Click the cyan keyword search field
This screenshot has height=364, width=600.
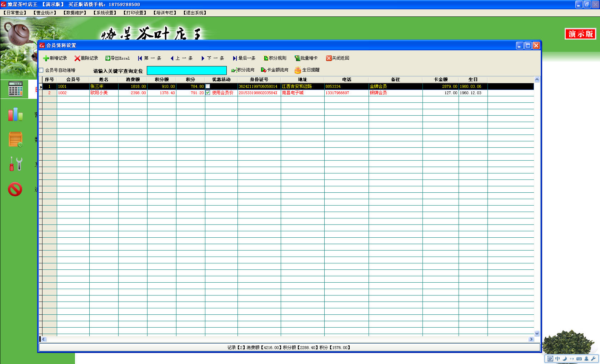[x=186, y=70]
